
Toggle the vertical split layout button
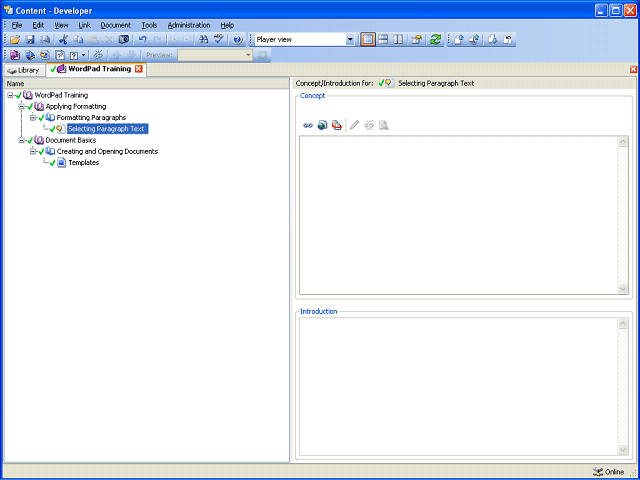coord(398,40)
